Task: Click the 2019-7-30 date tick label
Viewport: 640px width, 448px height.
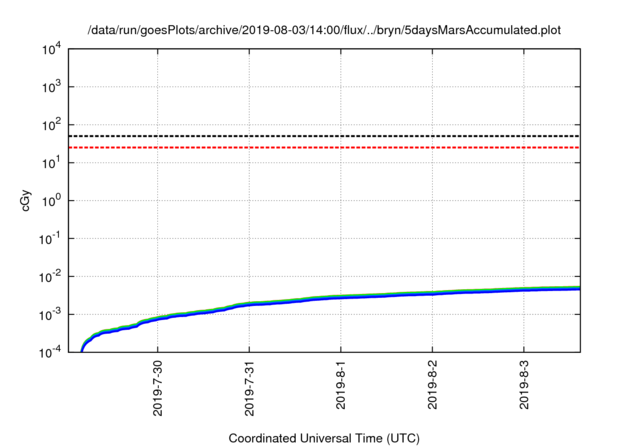Action: click(x=158, y=388)
